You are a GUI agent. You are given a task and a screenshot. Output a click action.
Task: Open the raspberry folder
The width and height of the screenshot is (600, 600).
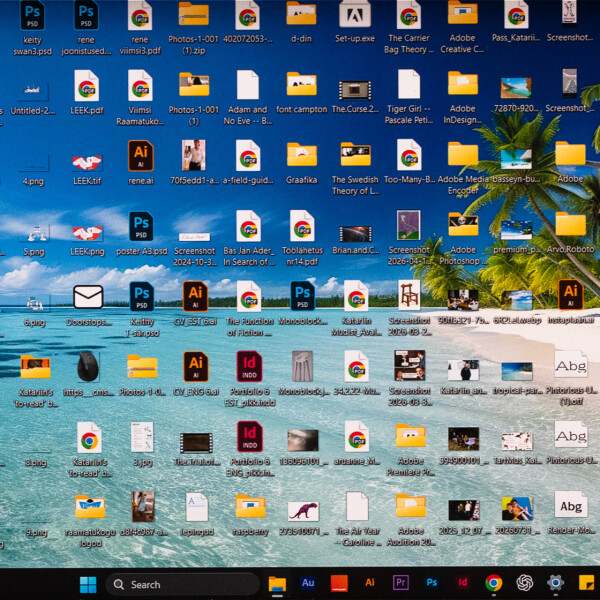click(250, 506)
